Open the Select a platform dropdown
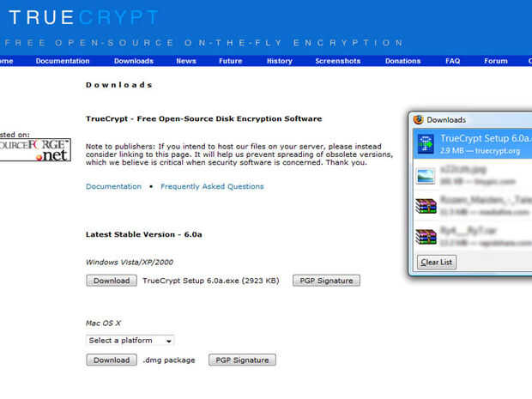The image size is (532, 399). coord(130,341)
